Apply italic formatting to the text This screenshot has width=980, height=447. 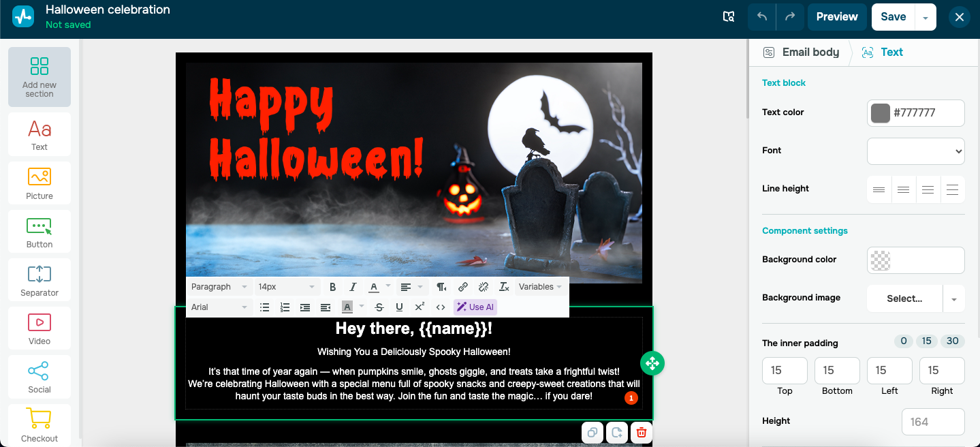coord(353,286)
